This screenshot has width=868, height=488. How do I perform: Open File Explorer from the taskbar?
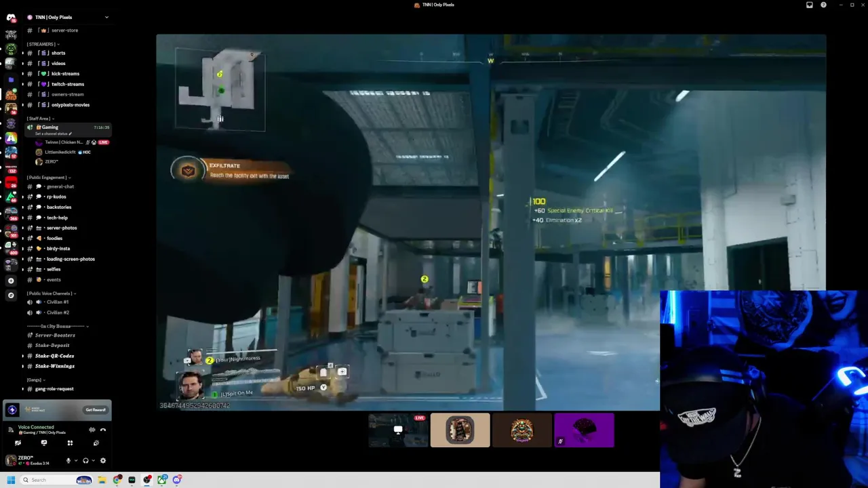102,480
